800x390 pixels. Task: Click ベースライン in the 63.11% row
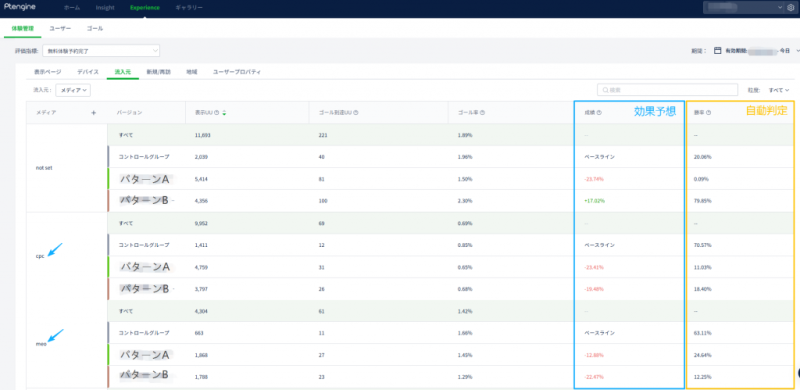[x=599, y=333]
